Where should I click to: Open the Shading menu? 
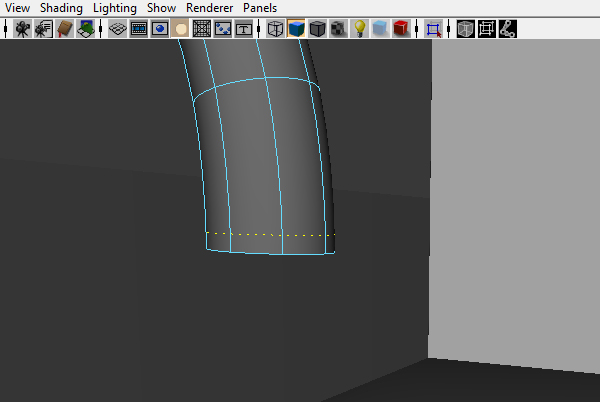pyautogui.click(x=61, y=8)
